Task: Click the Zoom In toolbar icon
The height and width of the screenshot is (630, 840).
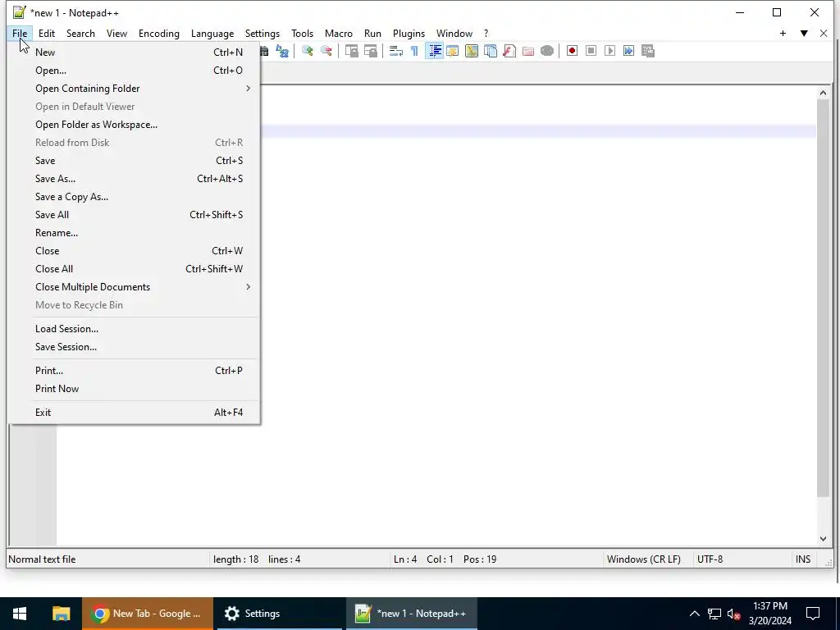Action: click(308, 51)
